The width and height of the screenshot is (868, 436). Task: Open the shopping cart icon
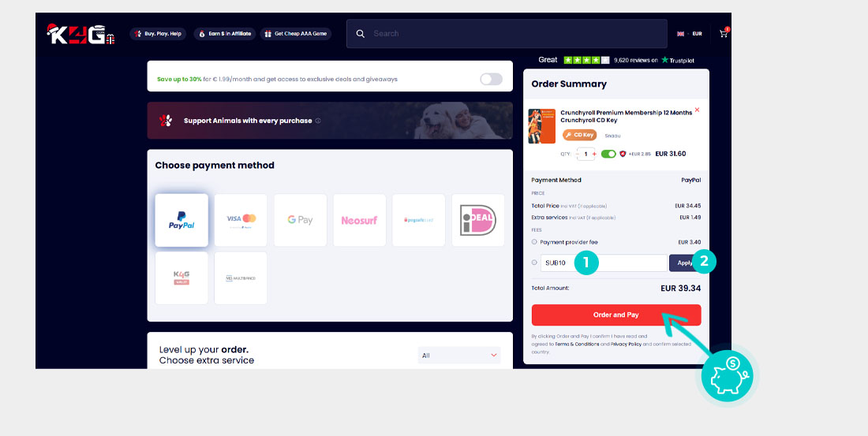(724, 33)
